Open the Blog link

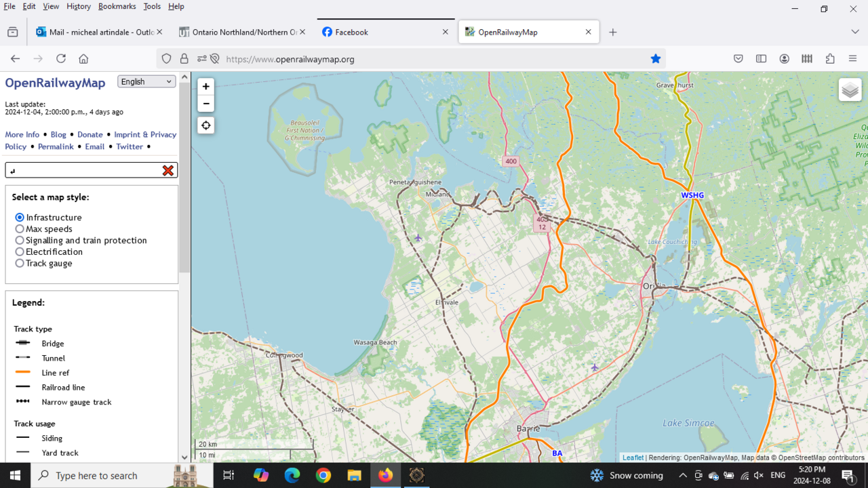click(58, 135)
